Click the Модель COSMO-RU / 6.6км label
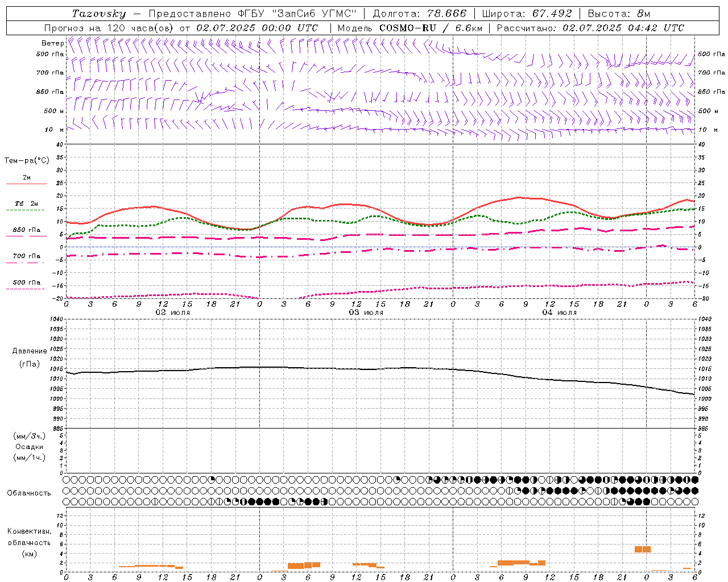The height and width of the screenshot is (582, 728). (410, 28)
